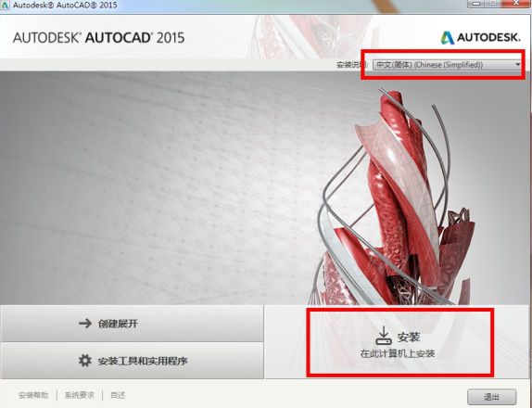Viewport: 532px width, 408px height.
Task: Click the 安装说明 label text
Action: [352, 65]
